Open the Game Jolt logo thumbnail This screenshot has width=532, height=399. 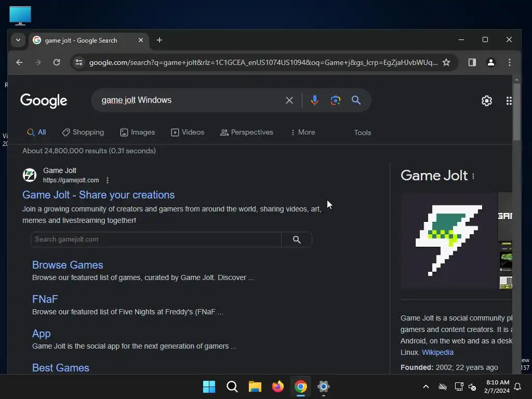448,241
